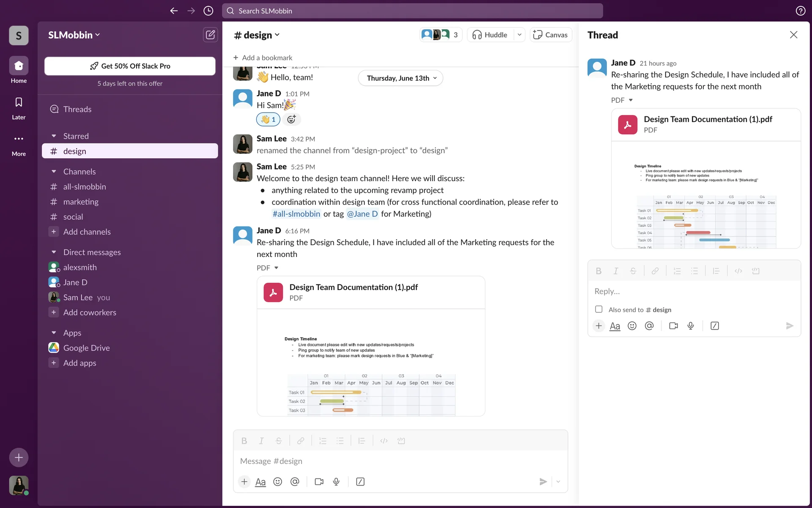Click the mention @ icon in message box
812x508 pixels.
pyautogui.click(x=295, y=482)
